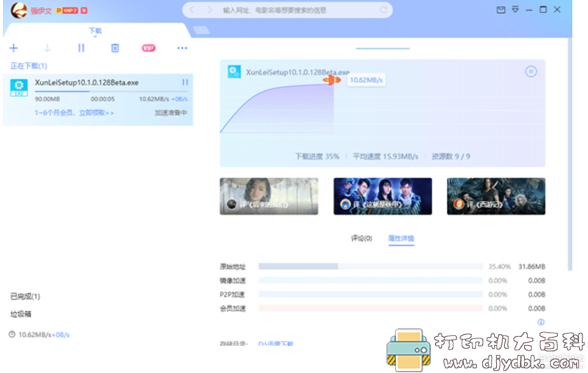Open the main menu dropdown in title bar
Screen dimensions: 588x373
(515, 10)
